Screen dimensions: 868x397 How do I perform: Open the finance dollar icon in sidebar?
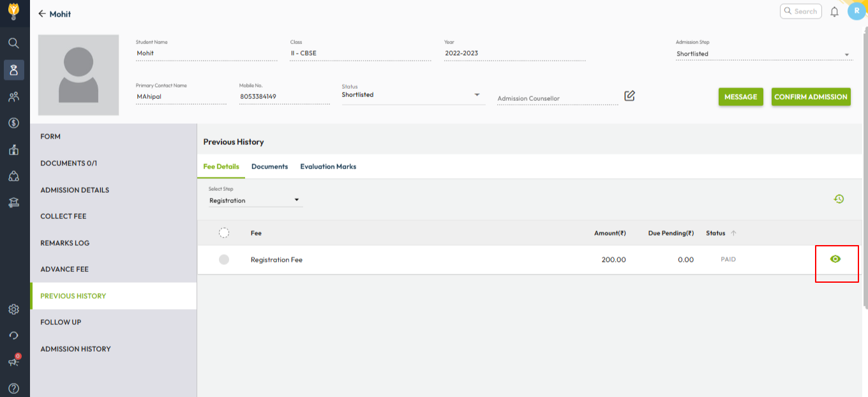[x=13, y=123]
